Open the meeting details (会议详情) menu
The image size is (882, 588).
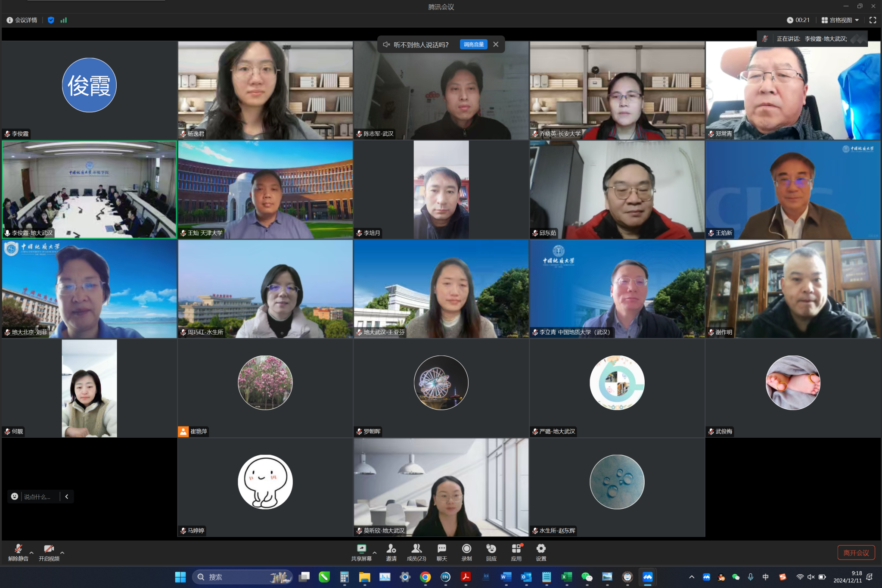pyautogui.click(x=22, y=20)
